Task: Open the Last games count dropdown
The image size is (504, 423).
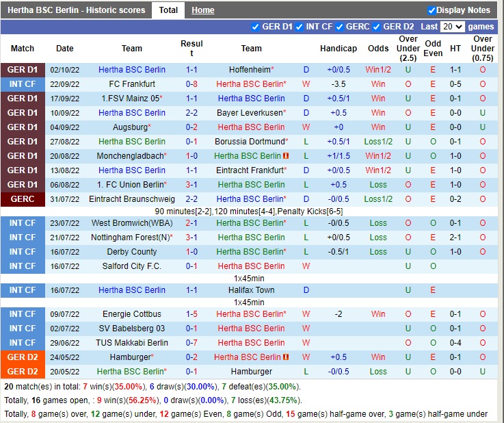Action: click(x=451, y=27)
